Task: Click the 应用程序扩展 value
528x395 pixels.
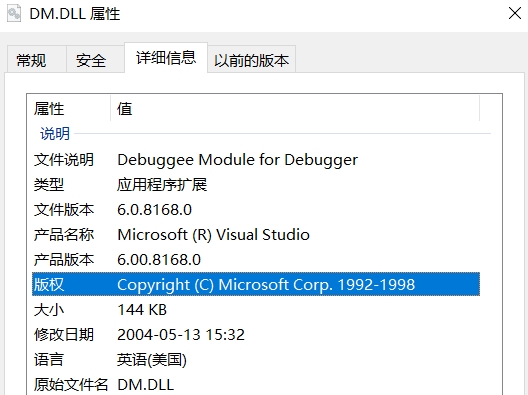Action: coord(162,185)
